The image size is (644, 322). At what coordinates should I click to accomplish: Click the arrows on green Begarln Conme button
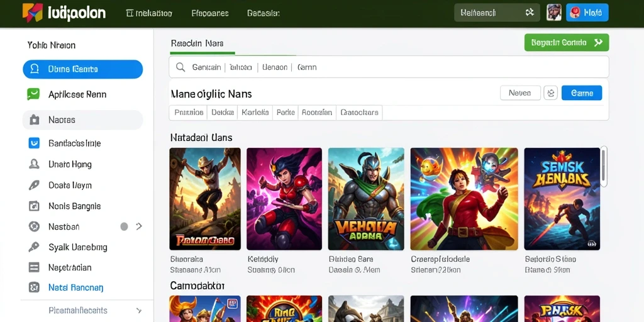tap(598, 42)
